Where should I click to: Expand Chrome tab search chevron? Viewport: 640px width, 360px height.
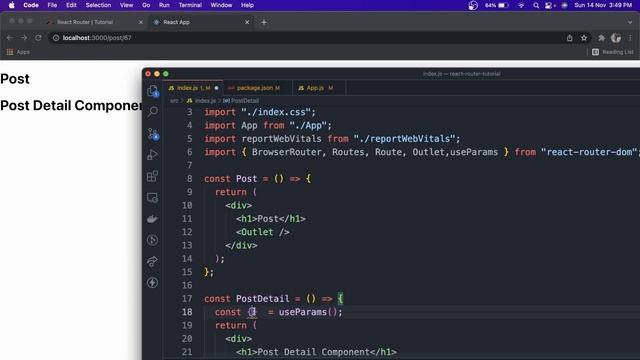630,22
